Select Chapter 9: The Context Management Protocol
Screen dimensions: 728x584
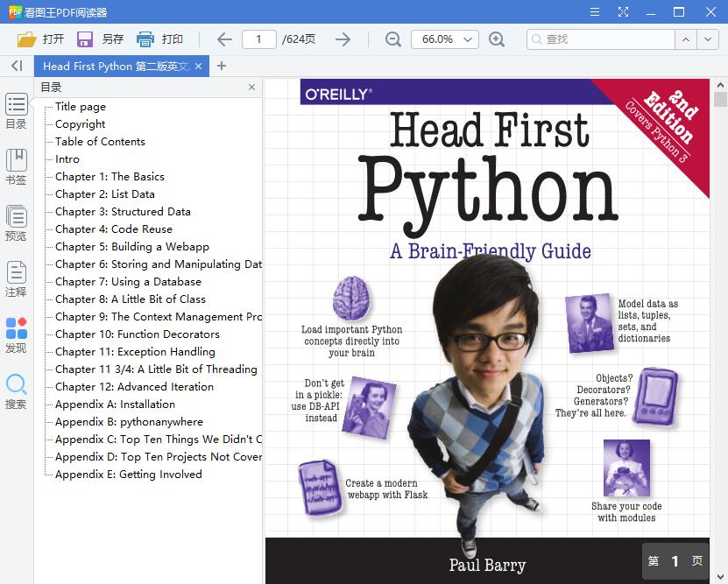click(x=159, y=317)
